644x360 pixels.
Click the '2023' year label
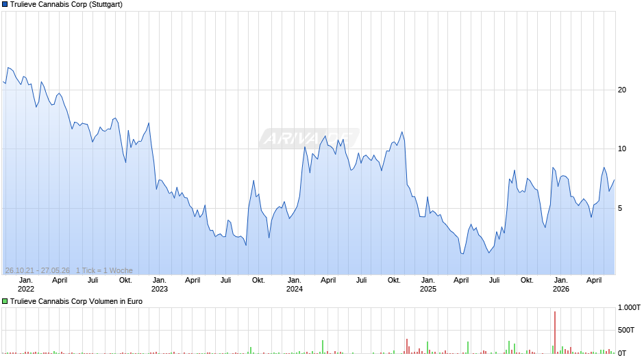click(160, 289)
